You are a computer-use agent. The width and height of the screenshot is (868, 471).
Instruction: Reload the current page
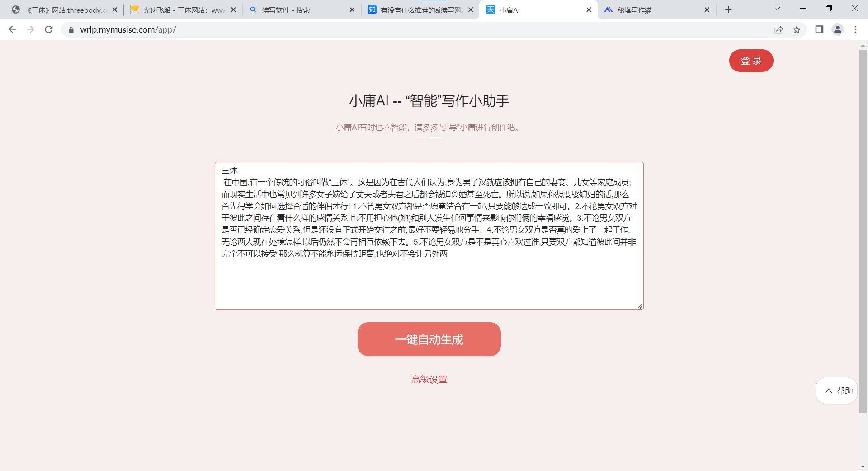point(49,29)
